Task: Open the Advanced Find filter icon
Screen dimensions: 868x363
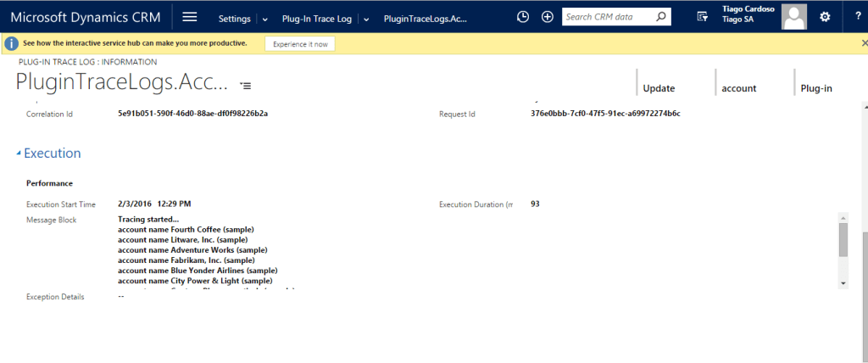Action: click(x=702, y=17)
